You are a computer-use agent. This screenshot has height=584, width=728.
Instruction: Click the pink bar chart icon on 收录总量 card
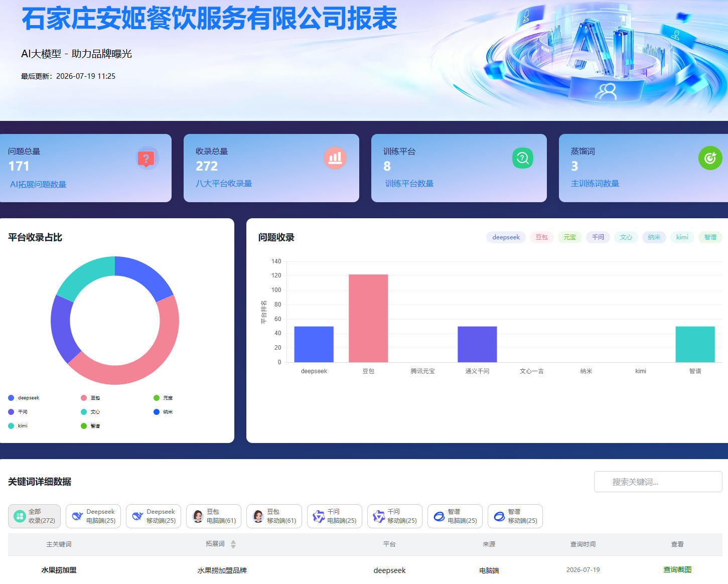335,158
